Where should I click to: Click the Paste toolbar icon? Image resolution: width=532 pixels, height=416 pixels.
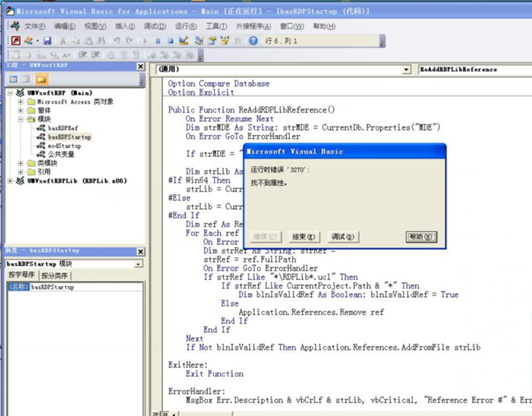(x=88, y=41)
